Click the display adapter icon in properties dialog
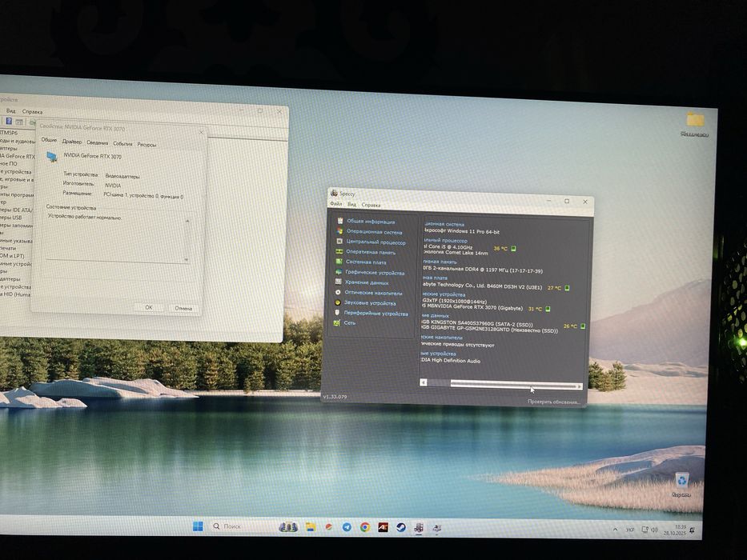Image resolution: width=747 pixels, height=560 pixels. point(52,156)
